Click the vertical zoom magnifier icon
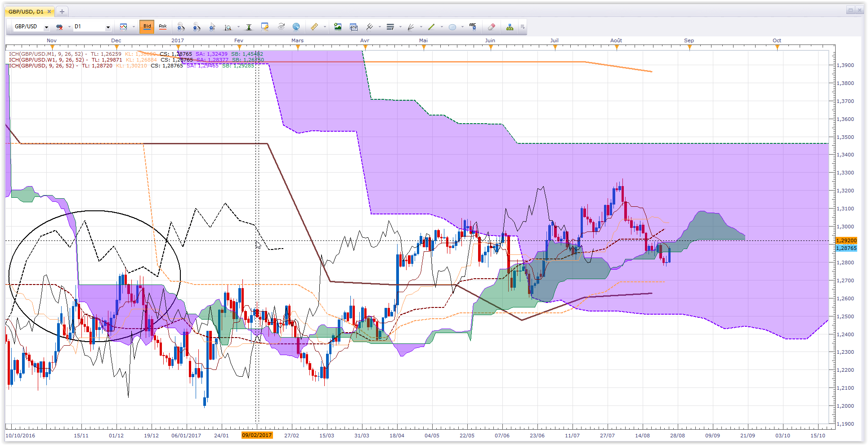This screenshot has width=868, height=445. coord(228,27)
